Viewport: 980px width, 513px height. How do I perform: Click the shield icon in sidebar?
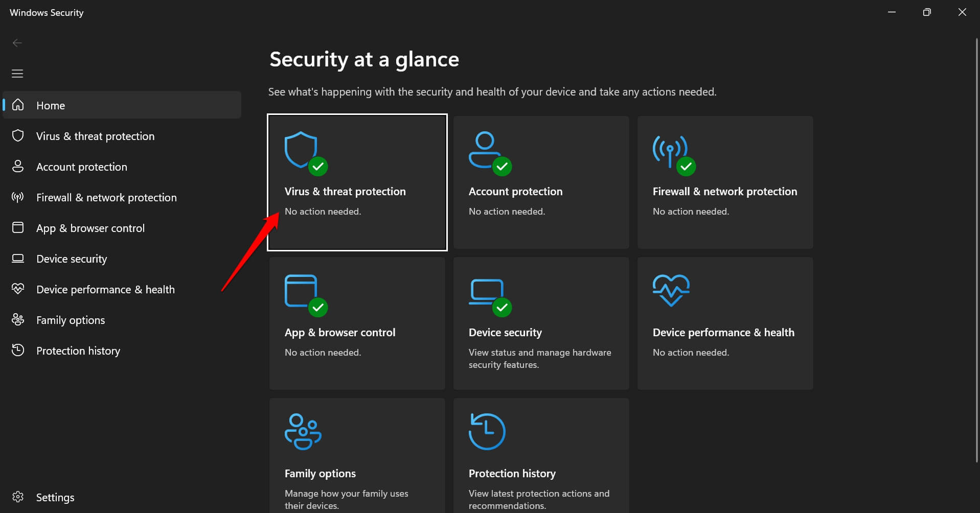[x=18, y=135]
